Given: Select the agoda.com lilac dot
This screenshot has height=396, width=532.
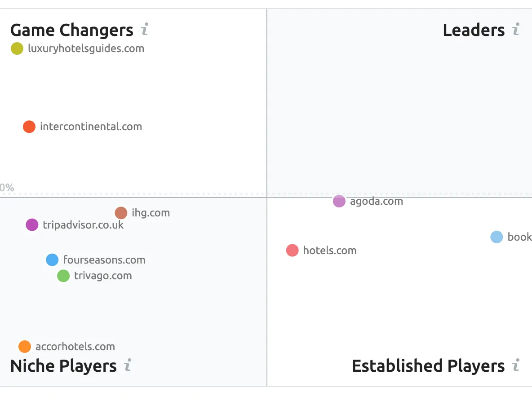Looking at the screenshot, I should [x=339, y=201].
